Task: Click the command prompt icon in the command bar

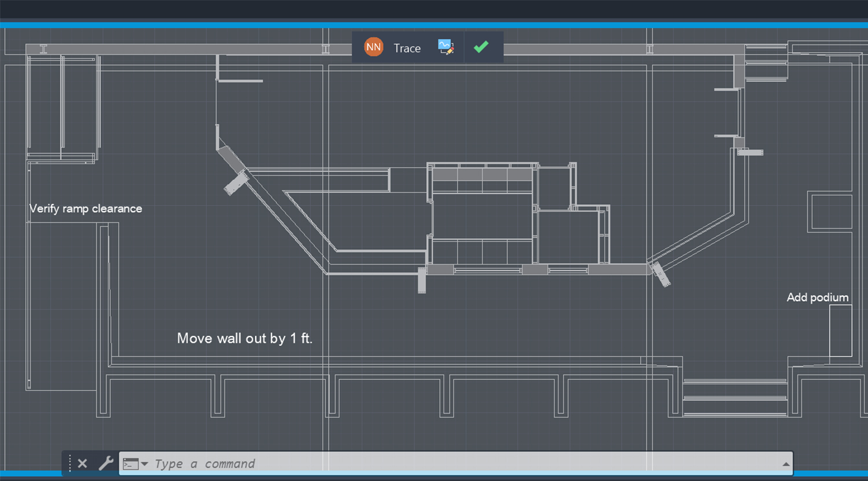Action: (130, 463)
